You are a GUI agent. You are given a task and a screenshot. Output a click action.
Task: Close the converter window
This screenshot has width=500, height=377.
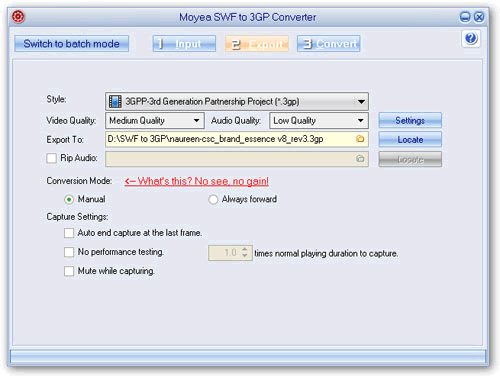479,17
